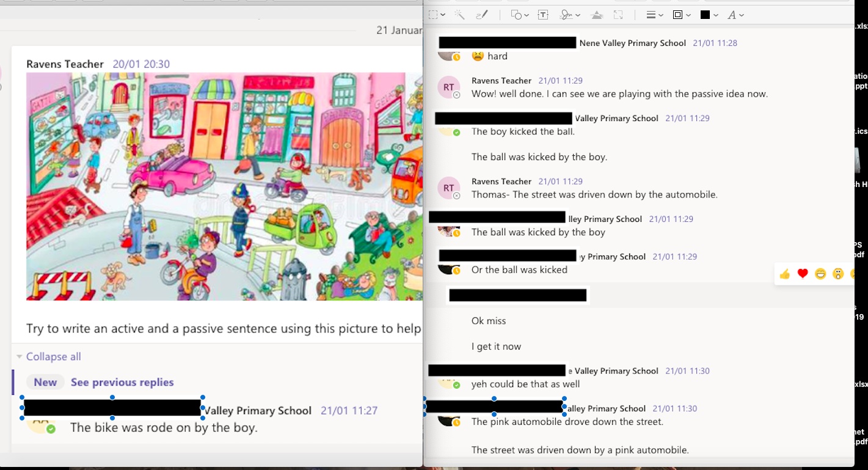Click RT avatar beside 'Wow! well done' message
868x470 pixels.
coord(448,87)
